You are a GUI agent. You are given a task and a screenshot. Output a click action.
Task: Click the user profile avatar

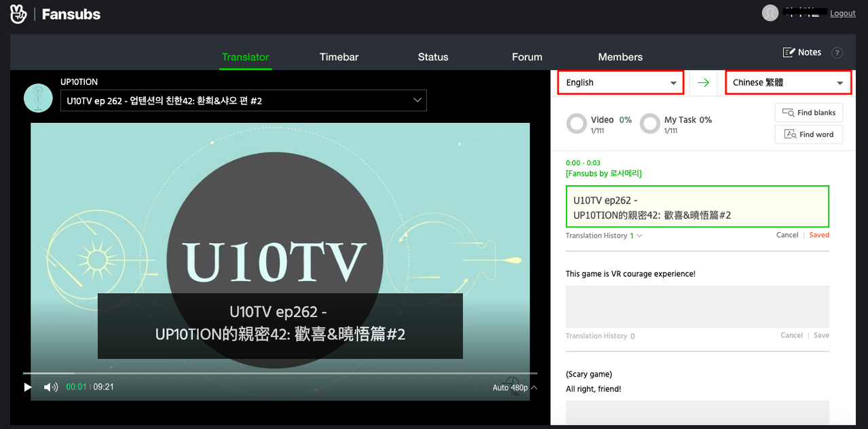[x=770, y=13]
